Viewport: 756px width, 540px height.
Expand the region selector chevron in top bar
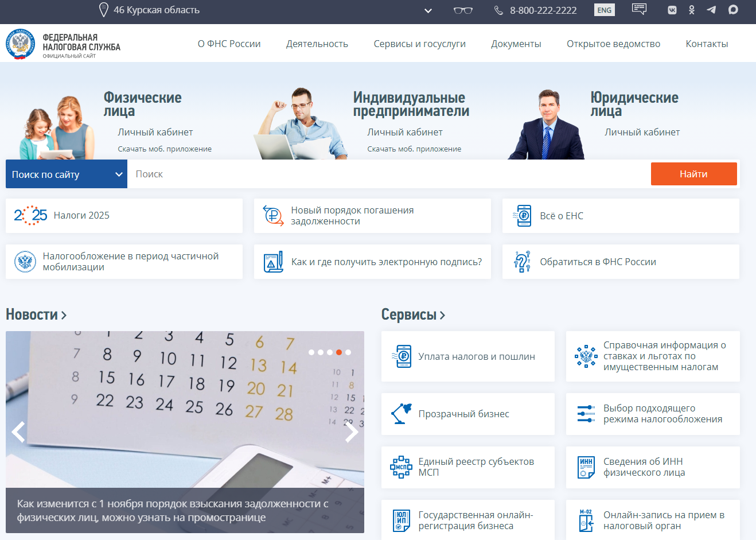tap(428, 10)
